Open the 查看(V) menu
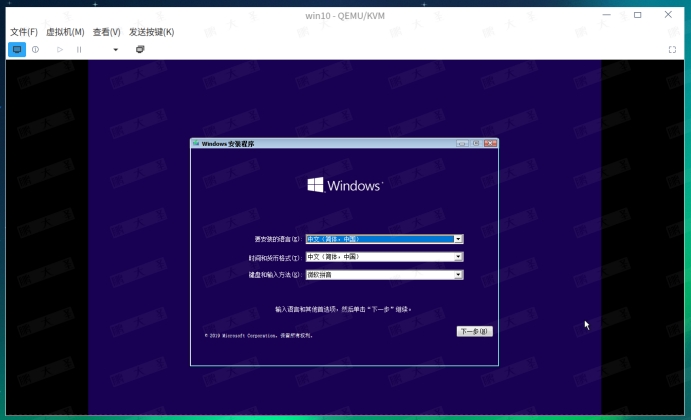 coord(107,32)
